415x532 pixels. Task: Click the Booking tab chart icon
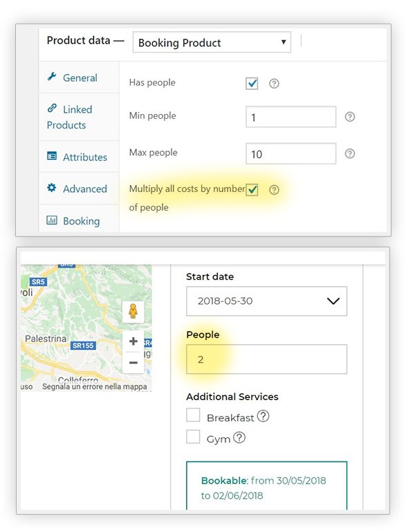pyautogui.click(x=52, y=220)
